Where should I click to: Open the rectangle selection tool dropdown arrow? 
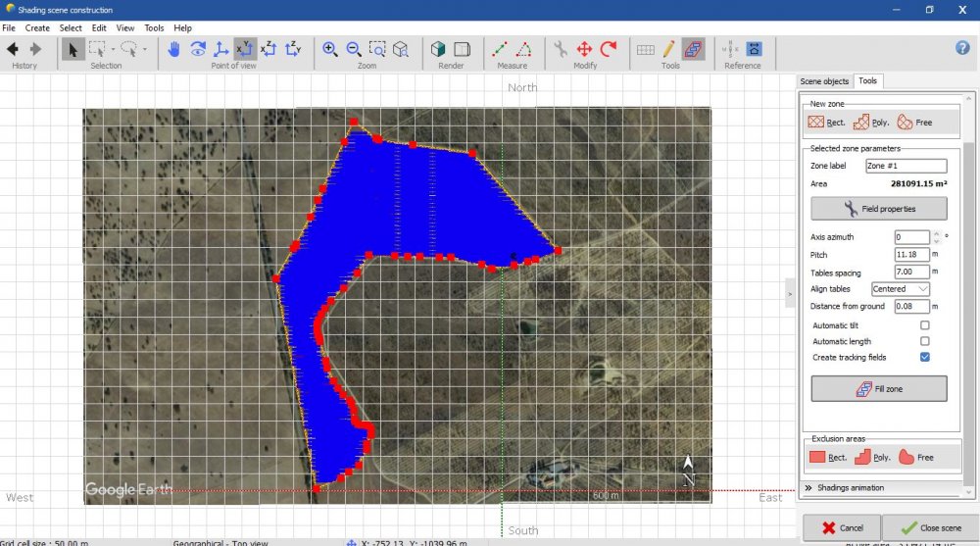pos(113,49)
